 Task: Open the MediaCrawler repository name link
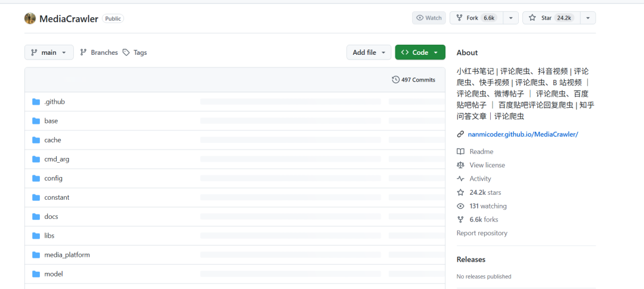tap(69, 19)
